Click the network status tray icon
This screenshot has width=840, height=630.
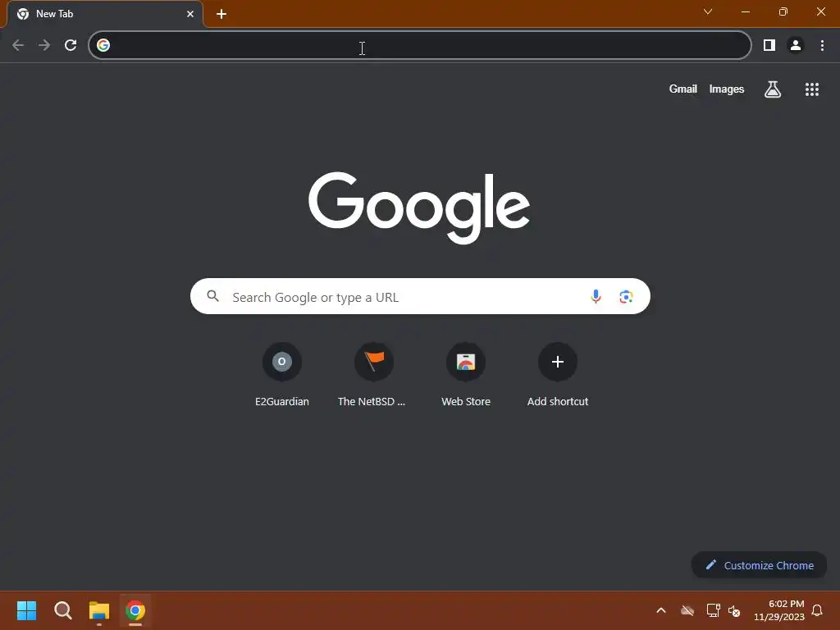point(713,610)
